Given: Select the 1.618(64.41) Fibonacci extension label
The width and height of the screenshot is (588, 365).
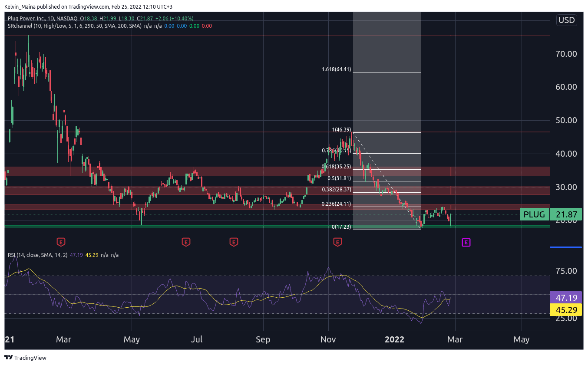Looking at the screenshot, I should tap(336, 69).
